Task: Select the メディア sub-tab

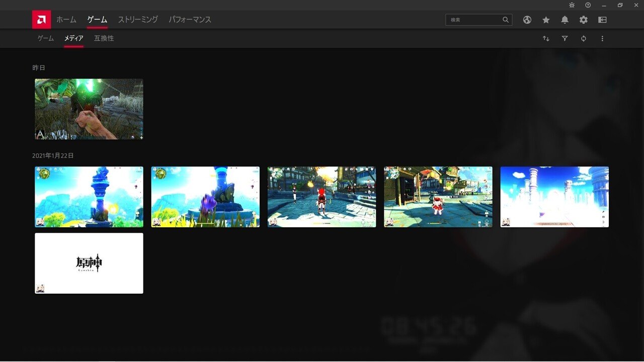Action: click(x=73, y=38)
